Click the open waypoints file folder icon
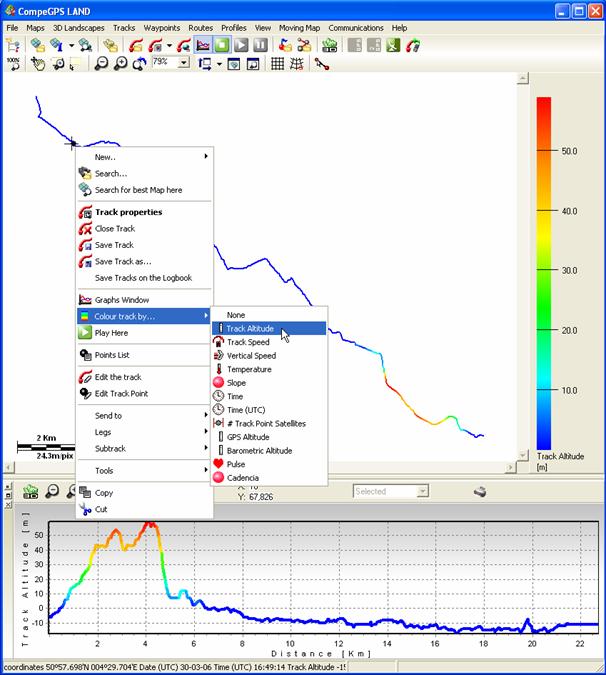This screenshot has height=675, width=606. click(x=110, y=45)
